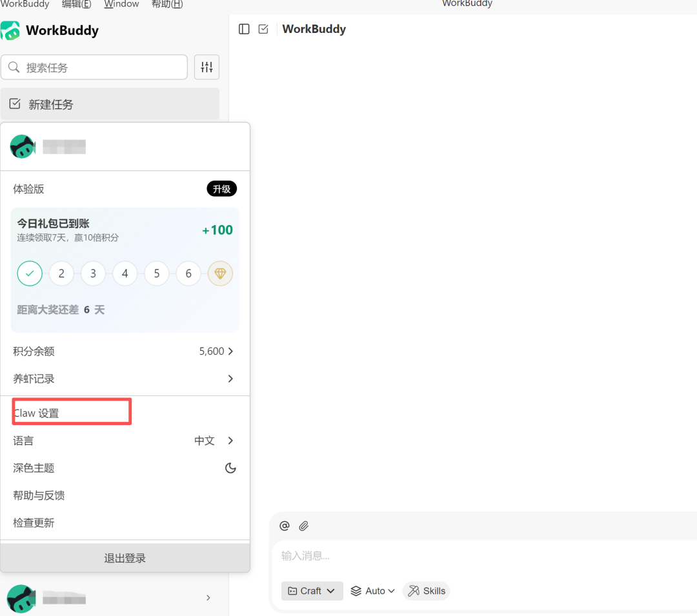Toggle the sidebar panel icon
The height and width of the screenshot is (616, 697).
(244, 29)
